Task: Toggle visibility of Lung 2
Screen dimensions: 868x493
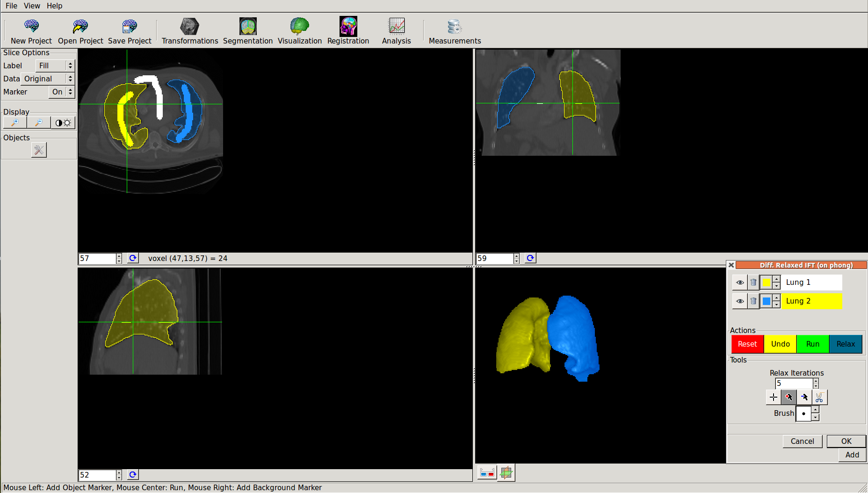Action: click(740, 301)
